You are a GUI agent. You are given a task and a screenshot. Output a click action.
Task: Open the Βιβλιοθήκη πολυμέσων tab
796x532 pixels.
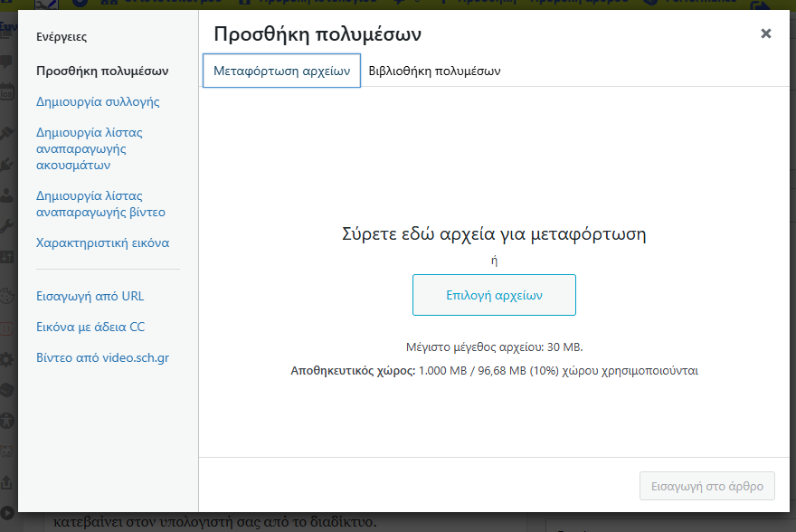click(x=434, y=71)
